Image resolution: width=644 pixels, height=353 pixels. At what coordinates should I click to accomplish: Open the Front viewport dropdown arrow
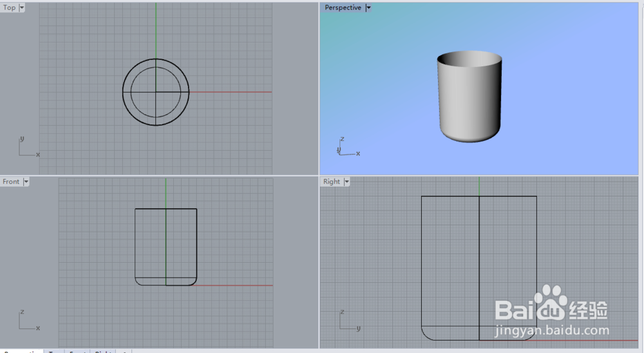click(x=26, y=182)
